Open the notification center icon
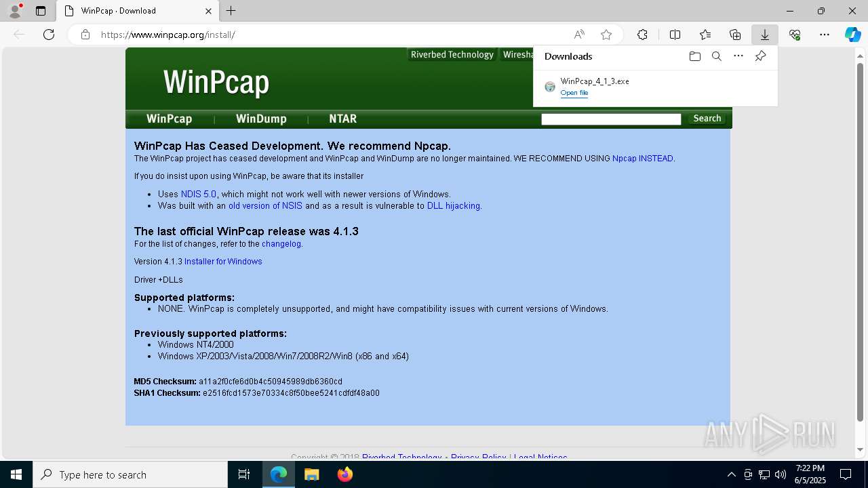The width and height of the screenshot is (868, 488). [846, 474]
